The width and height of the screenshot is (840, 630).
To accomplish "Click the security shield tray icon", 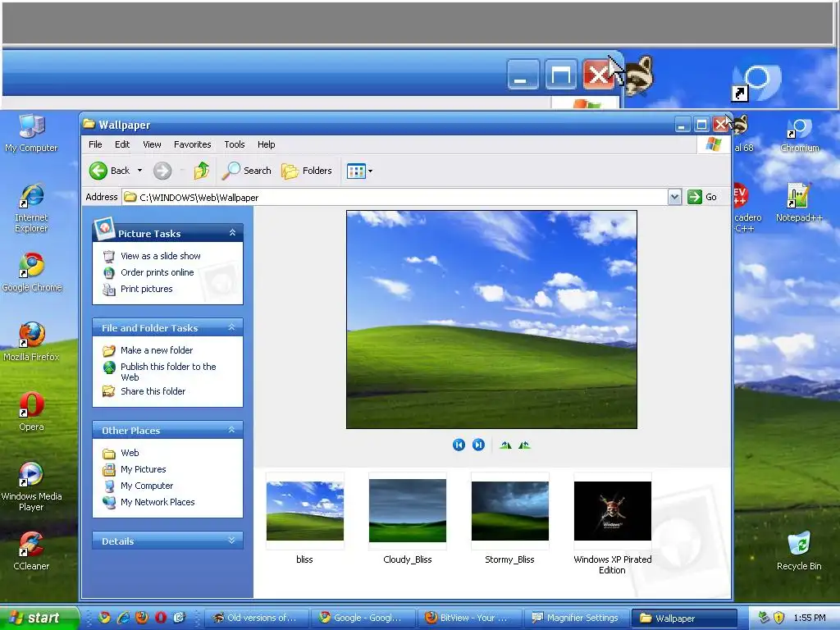I will [x=779, y=618].
